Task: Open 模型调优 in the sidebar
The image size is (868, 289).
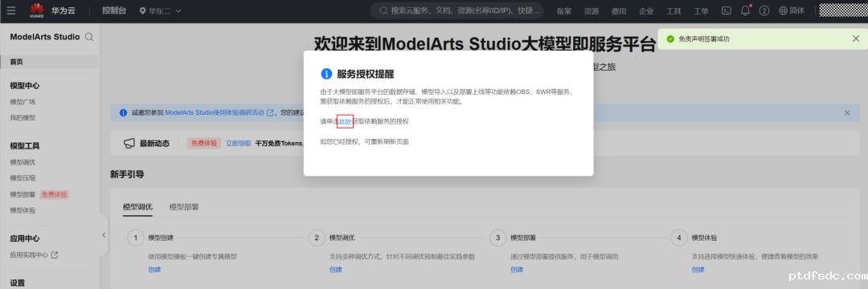Action: (x=23, y=162)
